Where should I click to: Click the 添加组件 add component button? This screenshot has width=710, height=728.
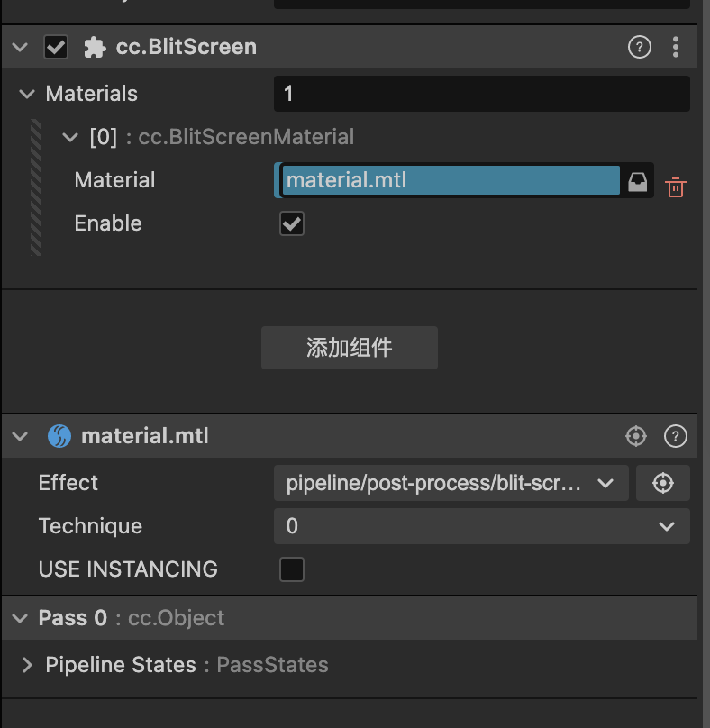[349, 348]
